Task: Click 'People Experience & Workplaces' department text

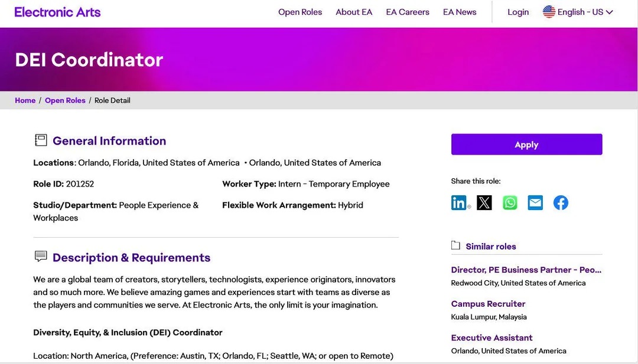Action: click(x=116, y=211)
